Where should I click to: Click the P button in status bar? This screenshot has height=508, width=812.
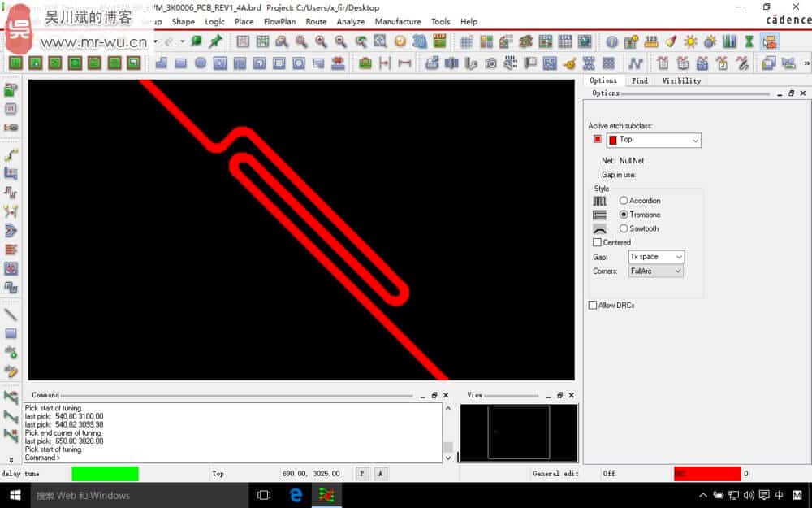[x=362, y=473]
